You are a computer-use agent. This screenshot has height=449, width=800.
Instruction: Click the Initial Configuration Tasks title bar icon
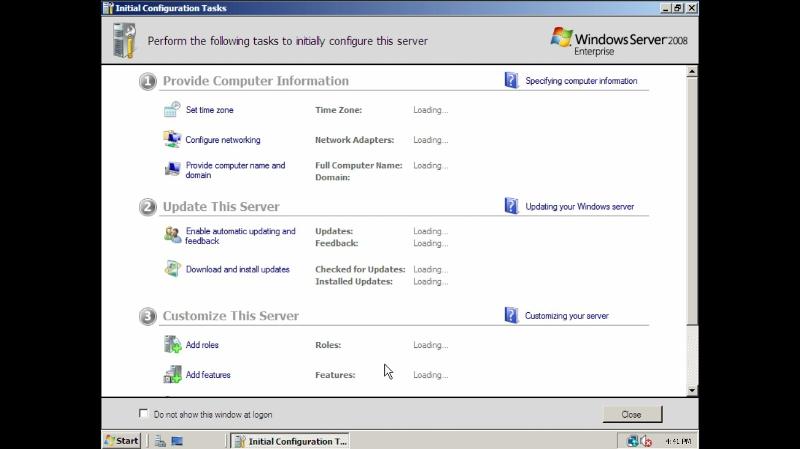108,8
